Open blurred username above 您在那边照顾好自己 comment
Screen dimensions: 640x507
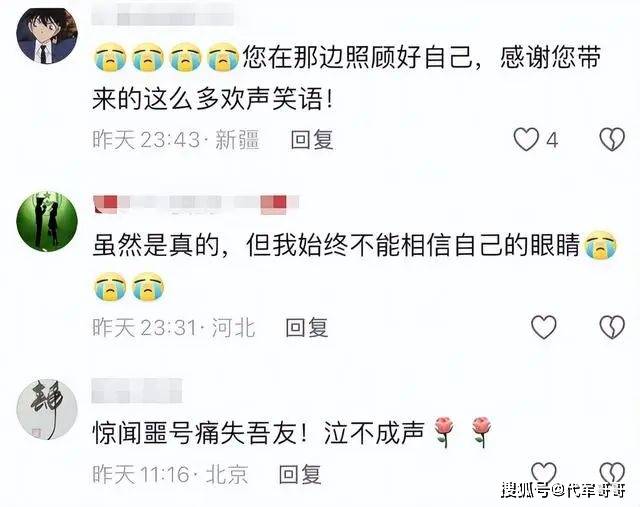pyautogui.click(x=162, y=18)
